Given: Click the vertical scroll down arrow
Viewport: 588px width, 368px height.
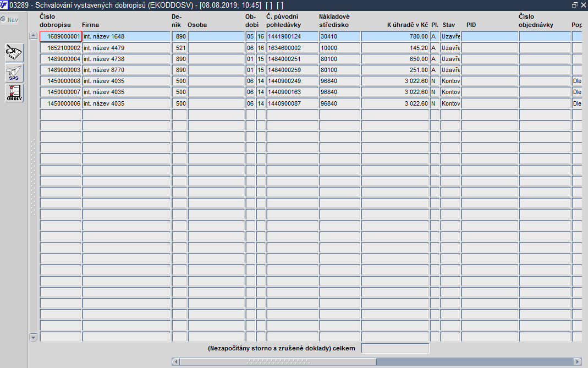Looking at the screenshot, I should tap(34, 337).
